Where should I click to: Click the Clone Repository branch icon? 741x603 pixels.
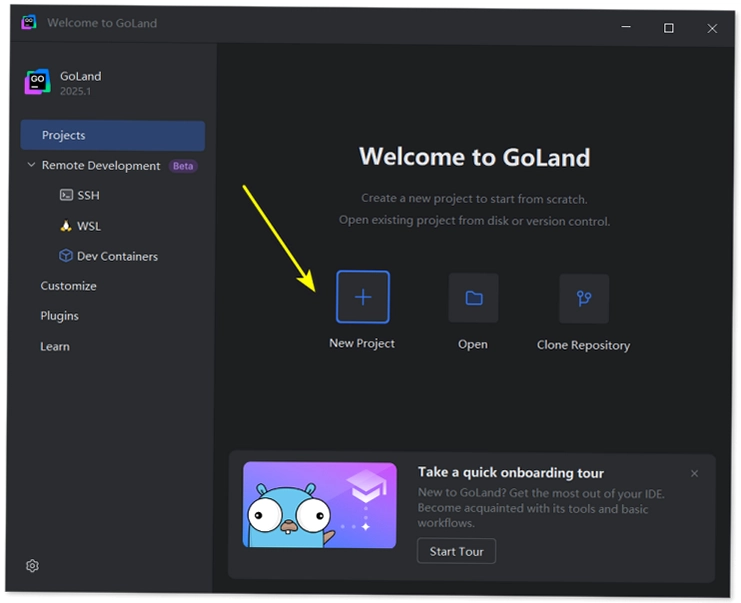coord(584,298)
